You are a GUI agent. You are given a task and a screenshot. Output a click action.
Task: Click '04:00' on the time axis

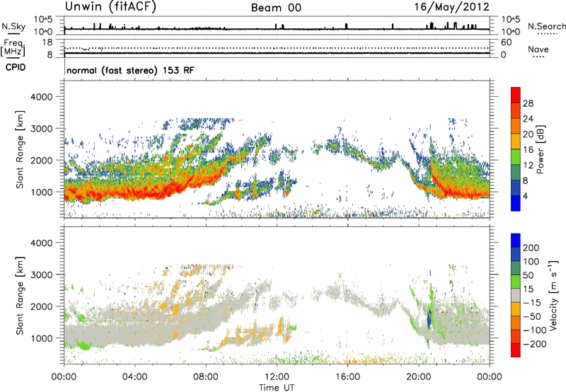134,377
